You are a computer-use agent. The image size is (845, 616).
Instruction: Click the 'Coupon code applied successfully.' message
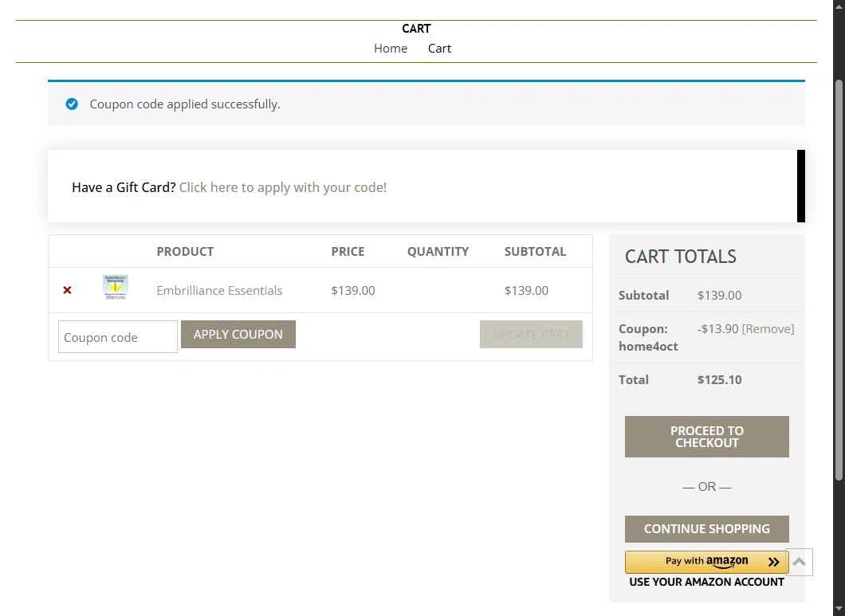[x=185, y=104]
